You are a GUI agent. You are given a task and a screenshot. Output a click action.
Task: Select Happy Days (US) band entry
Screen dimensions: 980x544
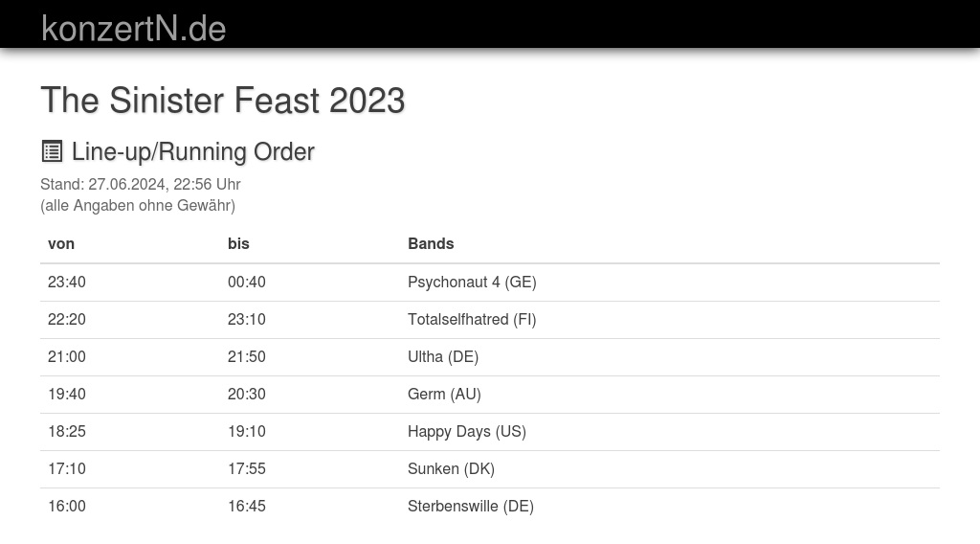pyautogui.click(x=467, y=431)
